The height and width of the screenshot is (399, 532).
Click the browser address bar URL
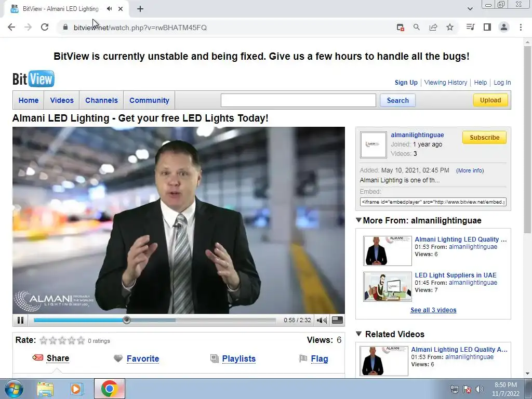tap(140, 28)
